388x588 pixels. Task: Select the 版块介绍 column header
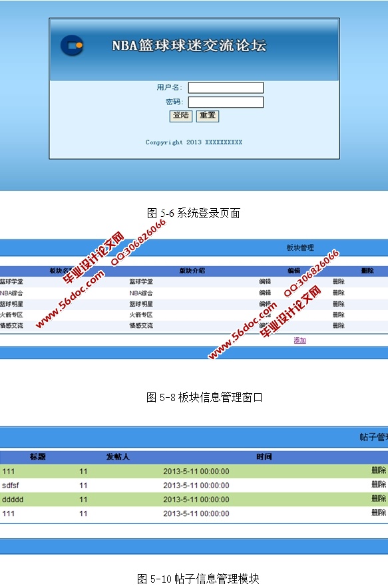(x=192, y=271)
